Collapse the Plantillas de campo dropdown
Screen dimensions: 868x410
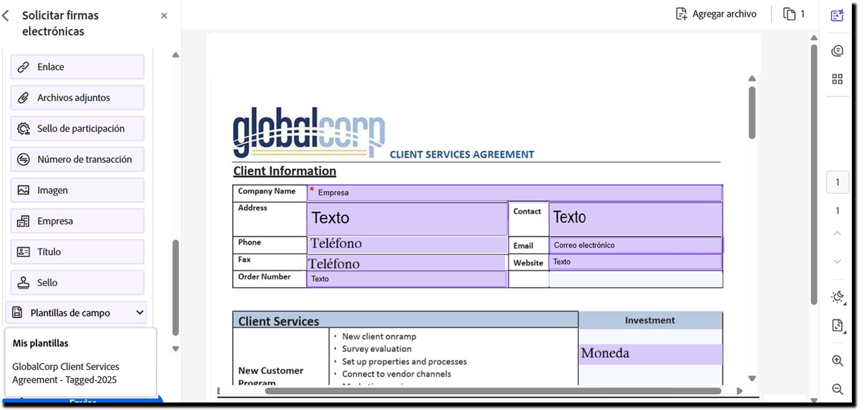tap(76, 312)
